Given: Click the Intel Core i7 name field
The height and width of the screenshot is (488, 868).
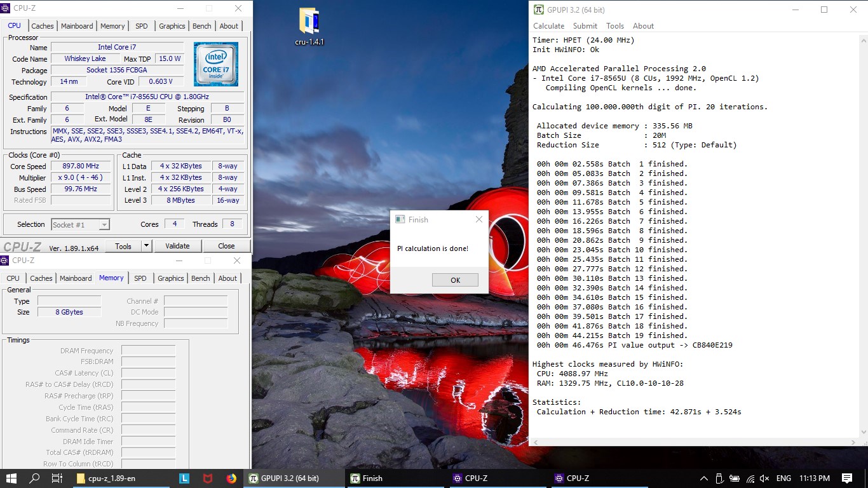Looking at the screenshot, I should 117,47.
